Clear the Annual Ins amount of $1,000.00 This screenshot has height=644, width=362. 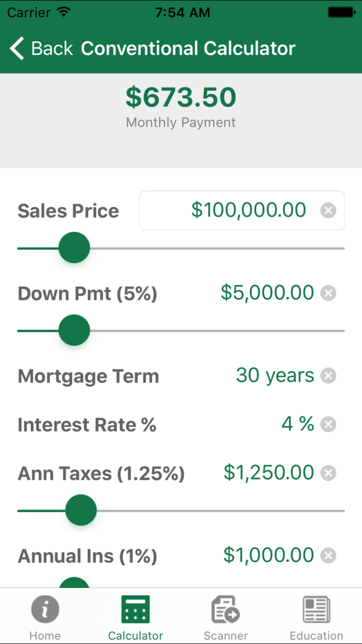pyautogui.click(x=328, y=555)
